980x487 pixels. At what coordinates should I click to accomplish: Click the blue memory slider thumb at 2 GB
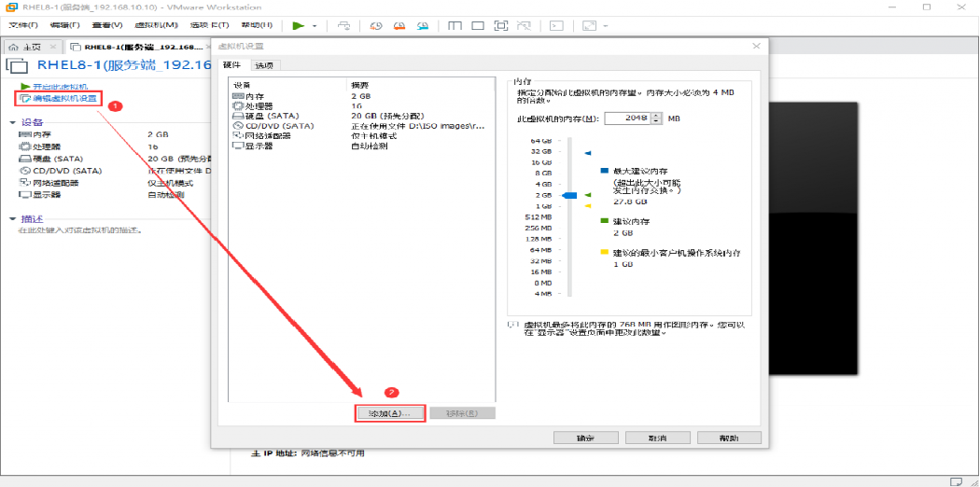point(568,195)
